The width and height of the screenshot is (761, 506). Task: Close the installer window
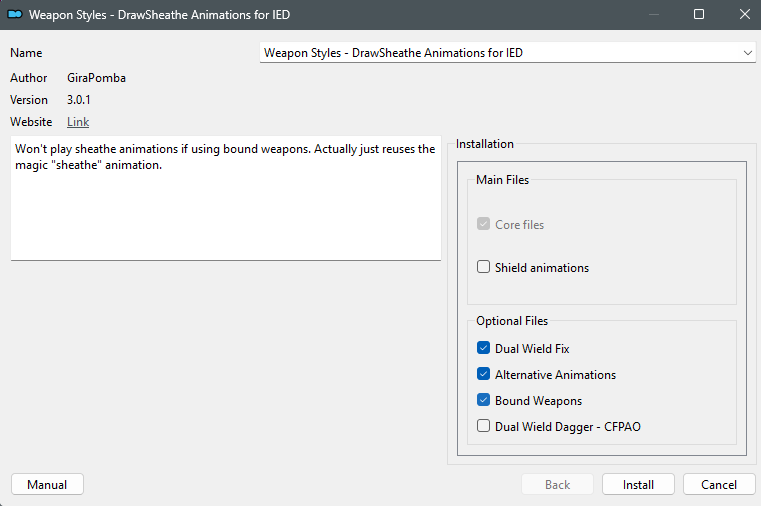pos(745,14)
